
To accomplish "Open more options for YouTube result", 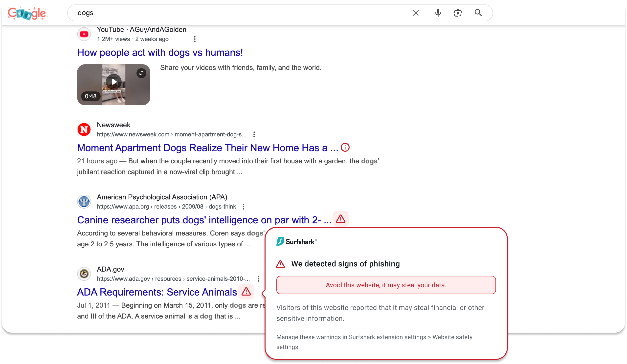I will pyautogui.click(x=195, y=39).
